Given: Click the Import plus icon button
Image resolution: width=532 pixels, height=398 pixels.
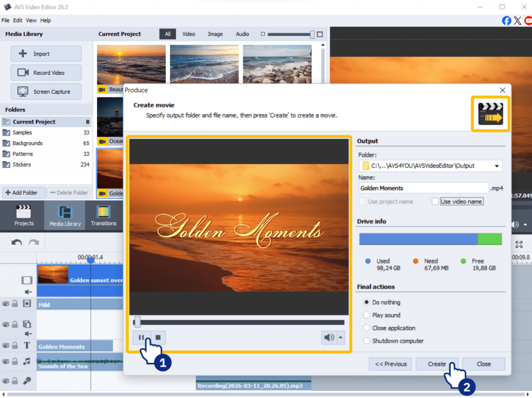Looking at the screenshot, I should coord(46,53).
